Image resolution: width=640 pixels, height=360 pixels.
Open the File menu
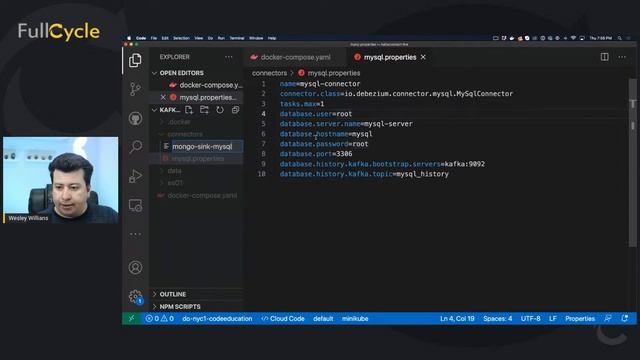153,38
